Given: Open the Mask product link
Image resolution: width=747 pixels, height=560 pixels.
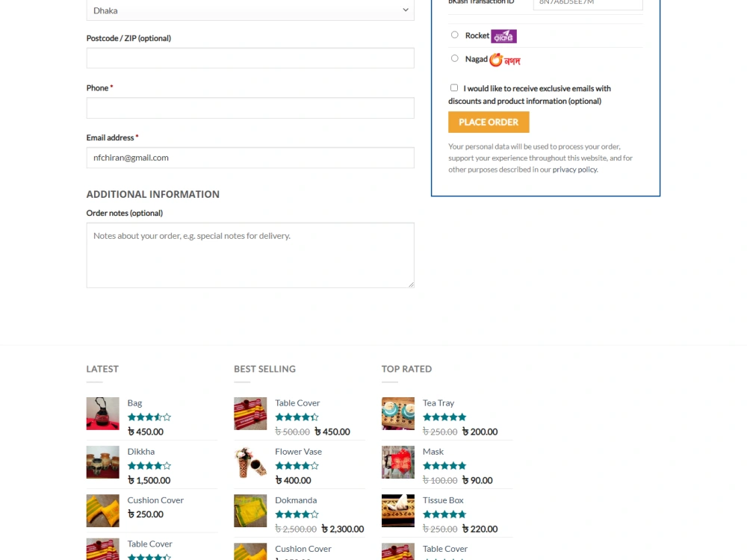Looking at the screenshot, I should (433, 452).
